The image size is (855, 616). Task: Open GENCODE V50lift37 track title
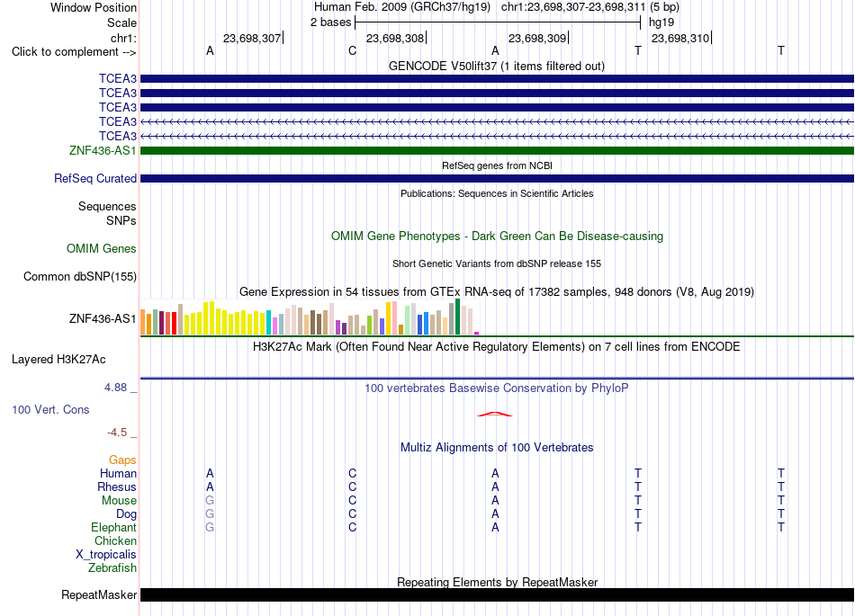(497, 66)
